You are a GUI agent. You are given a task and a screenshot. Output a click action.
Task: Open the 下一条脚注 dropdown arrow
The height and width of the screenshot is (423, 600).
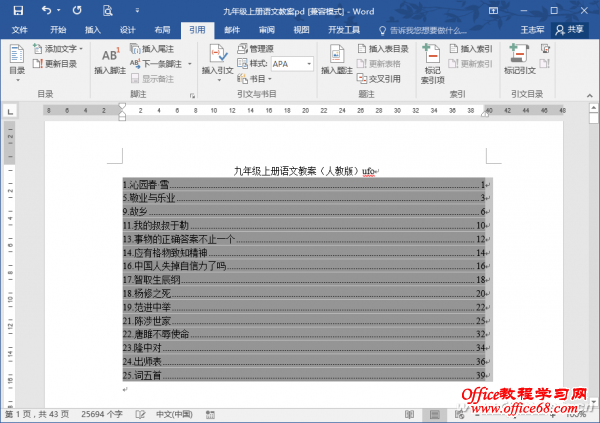click(190, 64)
